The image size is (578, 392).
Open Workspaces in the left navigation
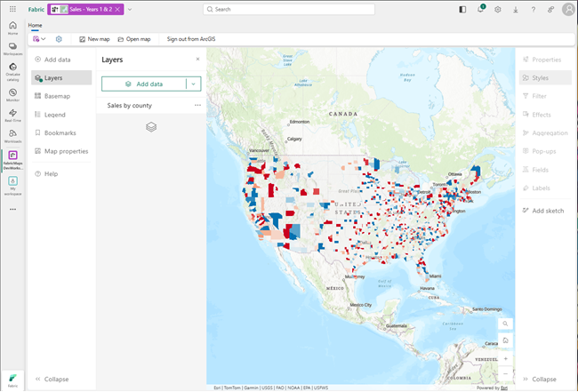pyautogui.click(x=13, y=49)
